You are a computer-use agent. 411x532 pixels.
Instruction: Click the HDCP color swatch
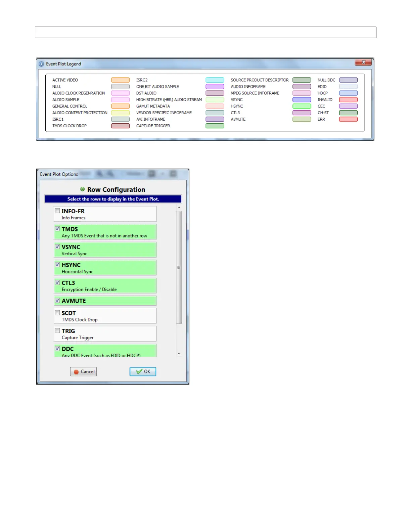pos(348,93)
